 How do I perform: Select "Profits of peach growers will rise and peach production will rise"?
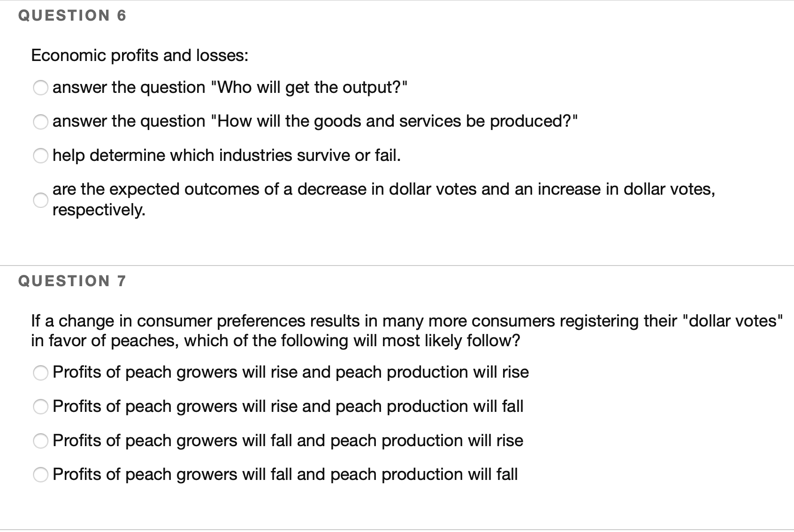tap(41, 373)
